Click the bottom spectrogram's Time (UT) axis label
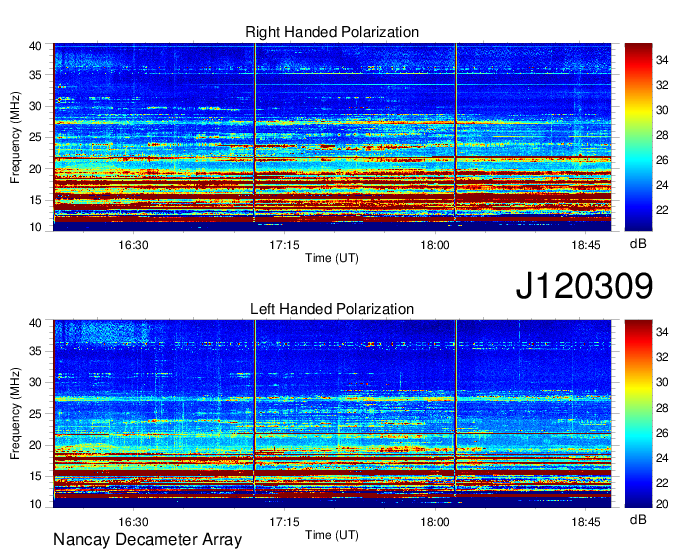The width and height of the screenshot is (680, 552). [x=332, y=535]
